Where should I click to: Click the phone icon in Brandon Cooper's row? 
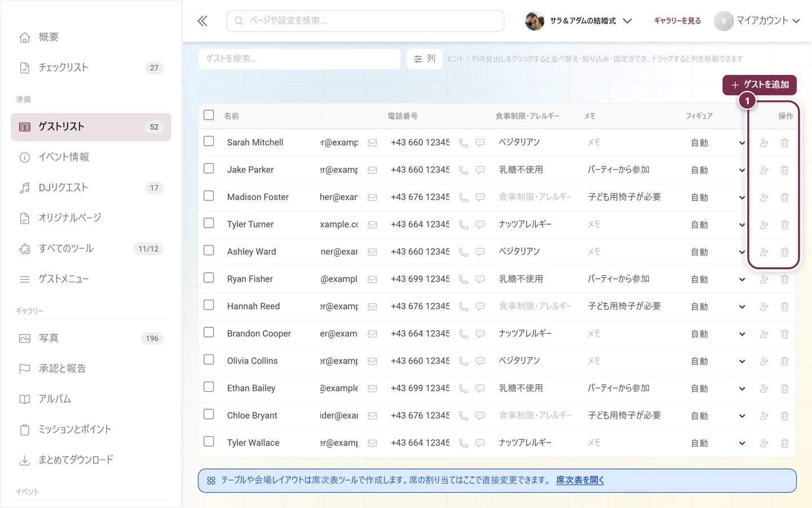(x=464, y=334)
